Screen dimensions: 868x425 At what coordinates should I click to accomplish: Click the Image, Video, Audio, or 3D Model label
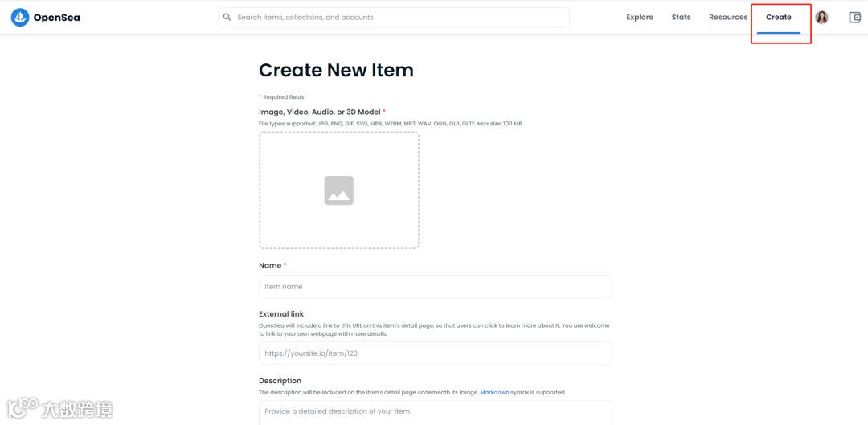pos(322,112)
